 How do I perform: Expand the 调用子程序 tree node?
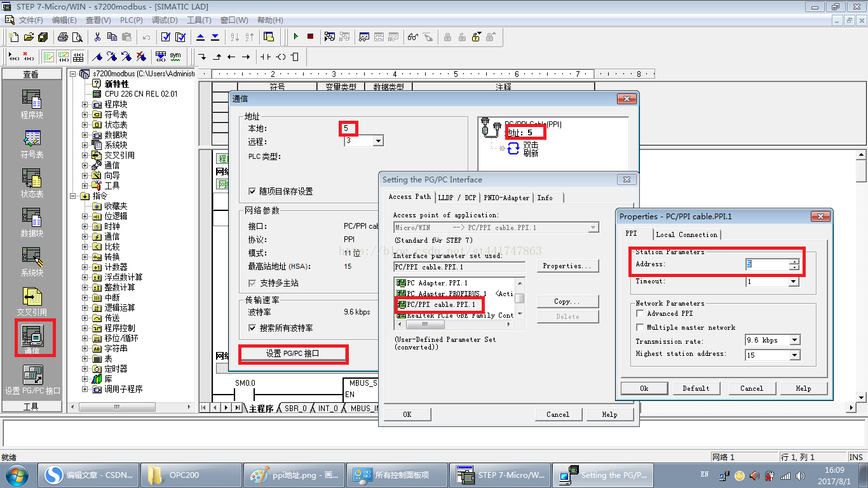click(85, 389)
